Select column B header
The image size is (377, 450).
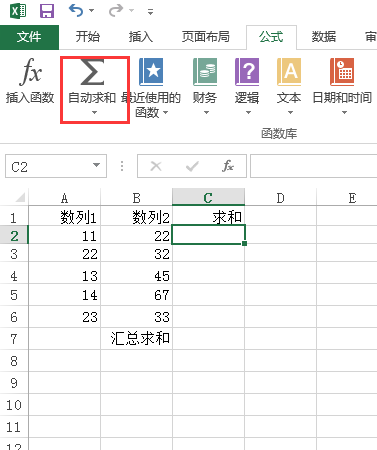[x=136, y=198]
